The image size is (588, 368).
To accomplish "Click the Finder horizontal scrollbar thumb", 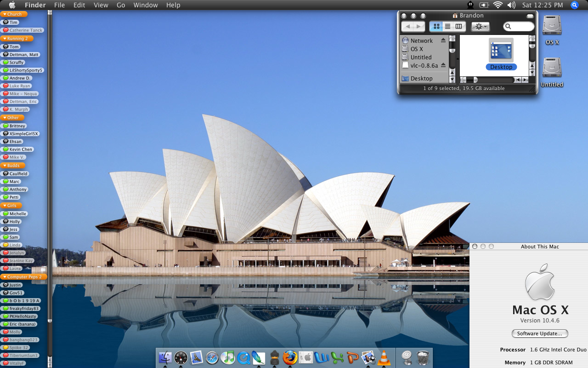I will pyautogui.click(x=469, y=80).
